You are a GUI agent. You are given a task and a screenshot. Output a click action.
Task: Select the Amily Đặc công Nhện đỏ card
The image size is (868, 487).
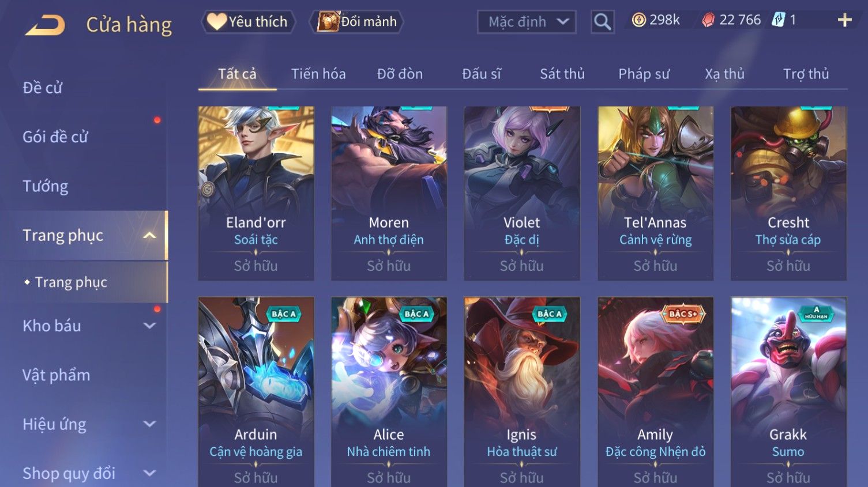655,392
